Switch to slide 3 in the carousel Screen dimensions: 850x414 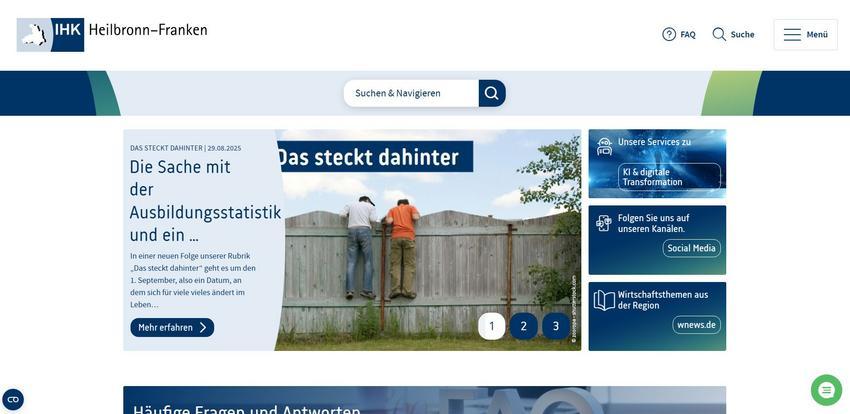556,326
